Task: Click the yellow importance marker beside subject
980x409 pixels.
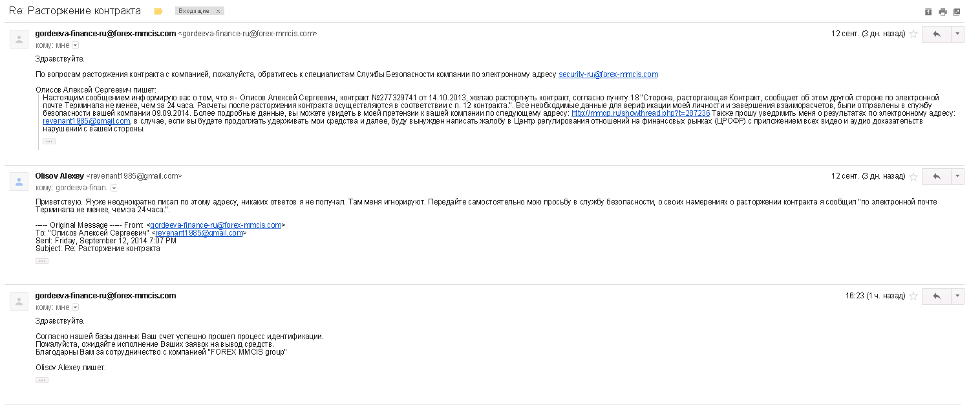Action: [x=158, y=12]
